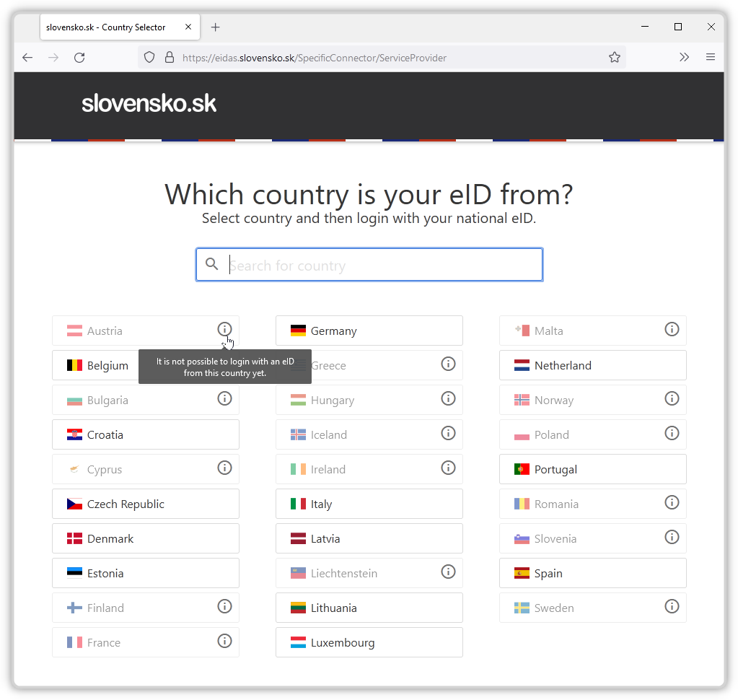Screen dimensions: 738x700
Task: Click the info icon in Sweden row
Action: click(x=672, y=606)
